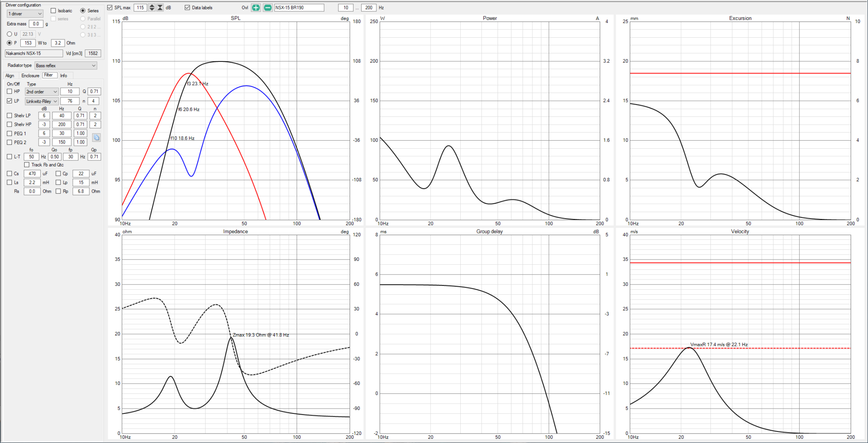Viewport: 868px width, 443px height.
Task: Open the 1 driver count dropdown
Action: 25,14
